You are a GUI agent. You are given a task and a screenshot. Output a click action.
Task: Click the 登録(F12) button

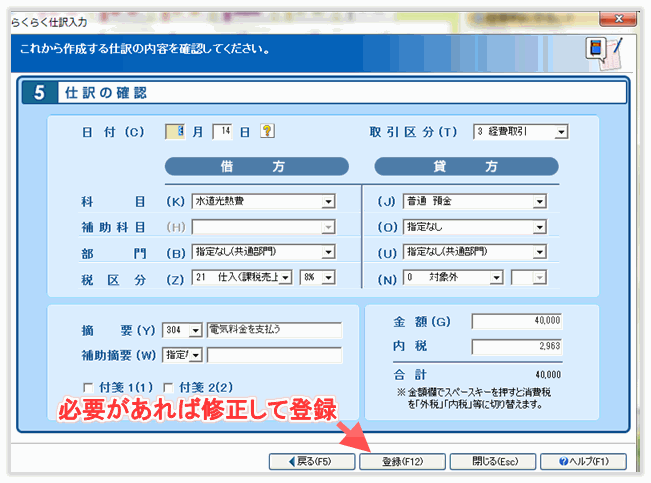[x=402, y=461]
